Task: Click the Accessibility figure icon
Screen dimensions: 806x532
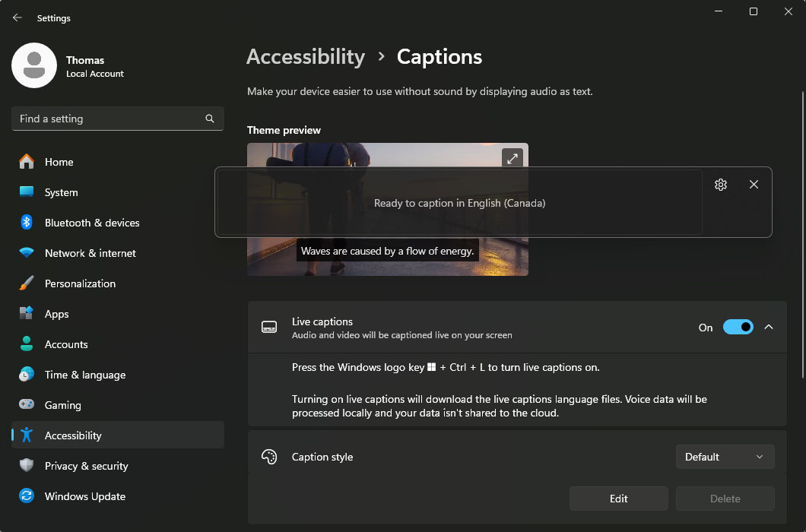Action: 27,435
